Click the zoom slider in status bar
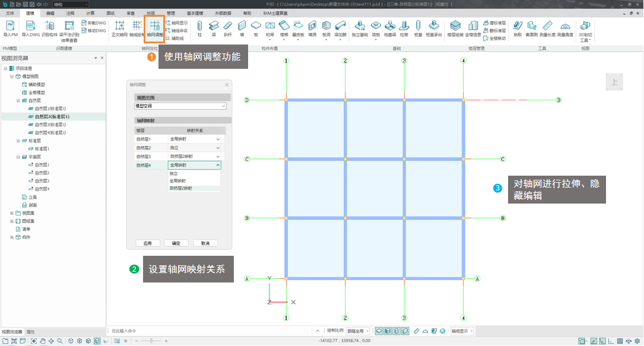The height and width of the screenshot is (346, 644). (x=151, y=341)
